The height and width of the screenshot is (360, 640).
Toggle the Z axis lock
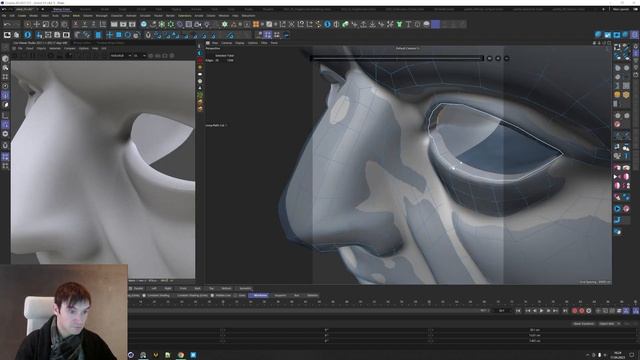(93, 24)
